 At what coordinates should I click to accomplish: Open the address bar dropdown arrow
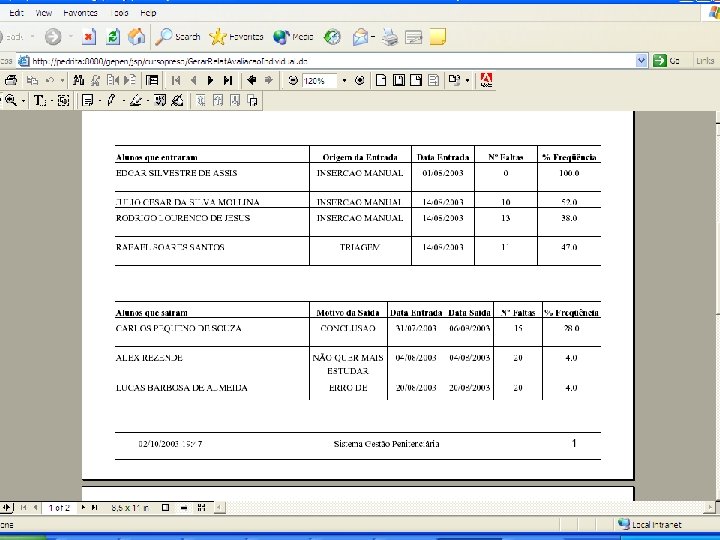(641, 61)
